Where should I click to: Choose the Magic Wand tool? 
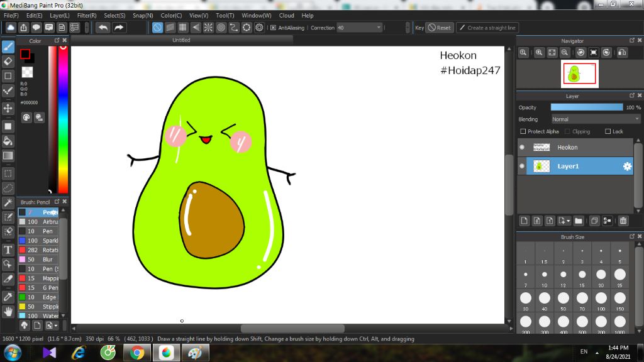tap(8, 203)
